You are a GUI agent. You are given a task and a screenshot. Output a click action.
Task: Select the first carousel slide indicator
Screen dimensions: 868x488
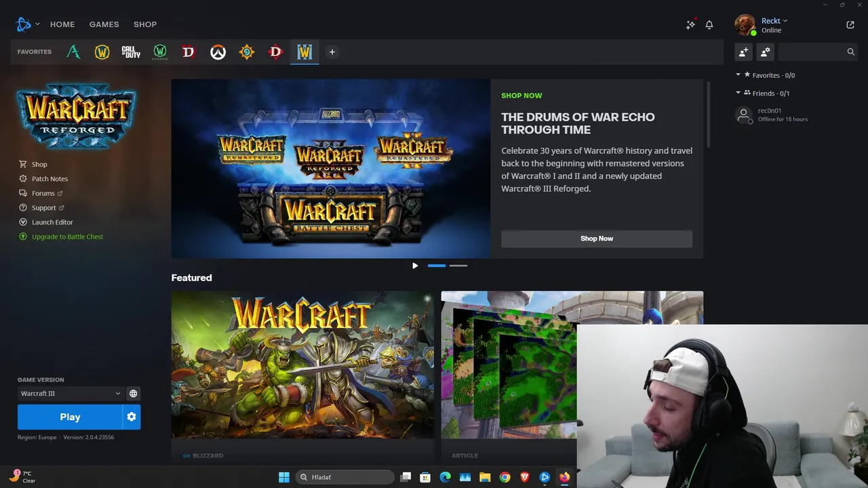coord(437,266)
